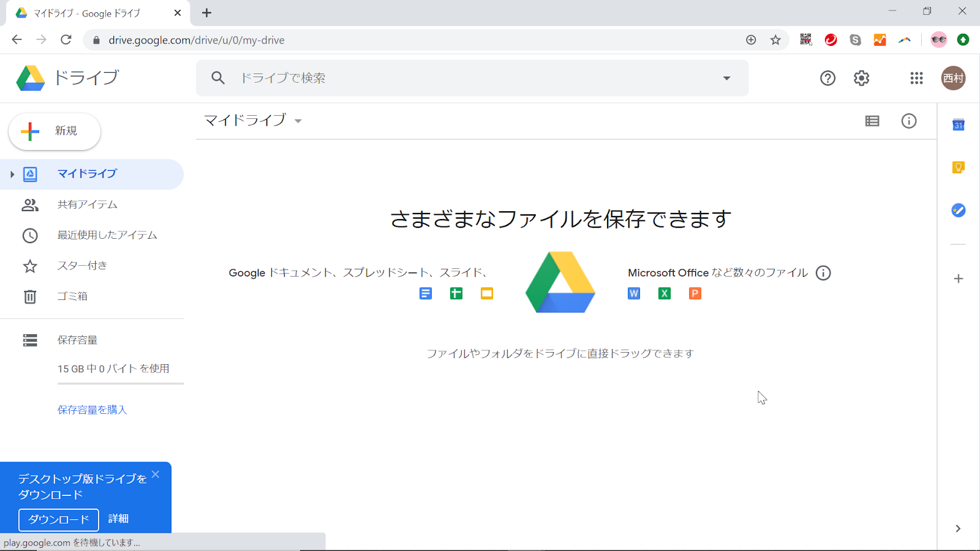Viewport: 980px width, 551px height.
Task: Click the plus get add-ons icon
Action: (959, 279)
